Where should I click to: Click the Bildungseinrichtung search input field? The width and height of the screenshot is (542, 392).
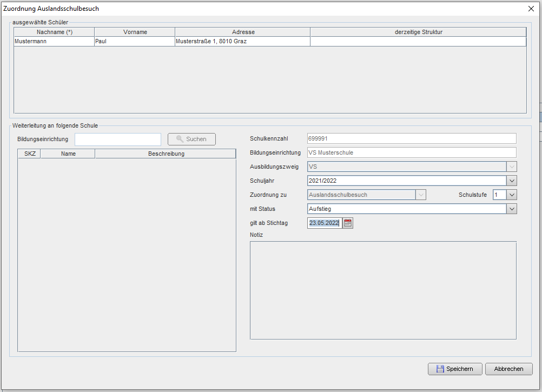point(118,139)
